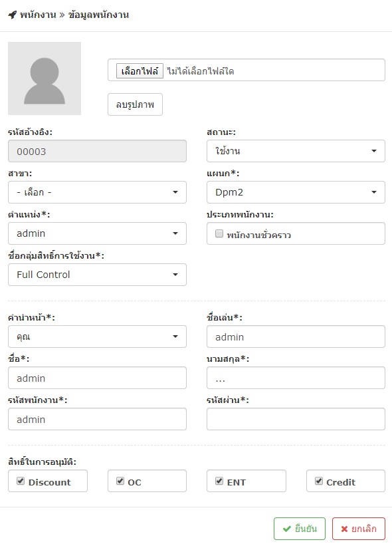
Task: Focus the ชื่อเล่น nickname input field
Action: [296, 337]
